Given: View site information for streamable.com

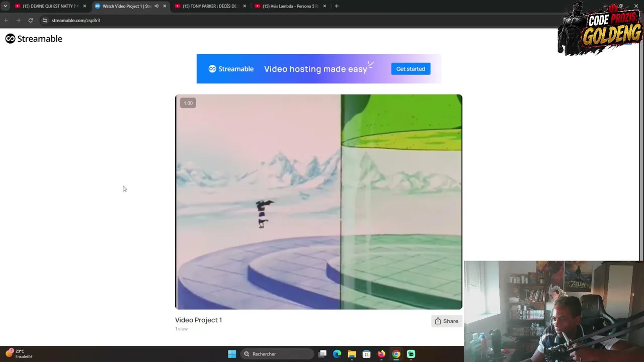Looking at the screenshot, I should point(45,20).
